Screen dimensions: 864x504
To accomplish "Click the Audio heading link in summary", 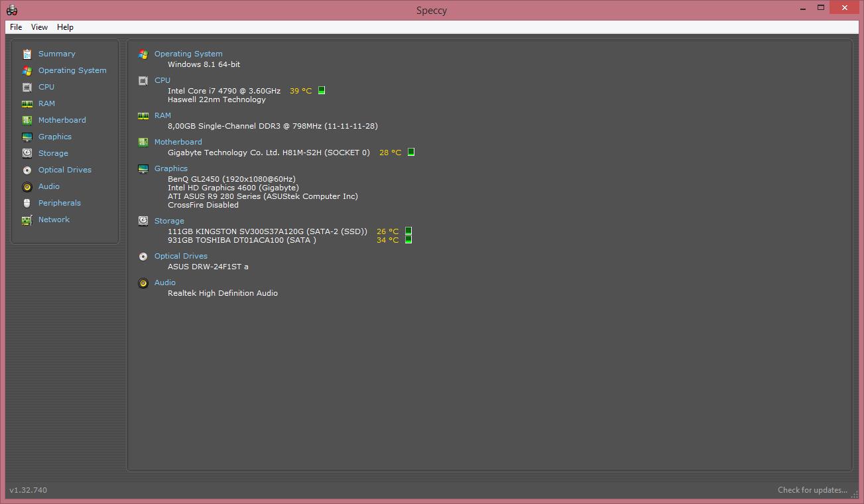I will (165, 283).
